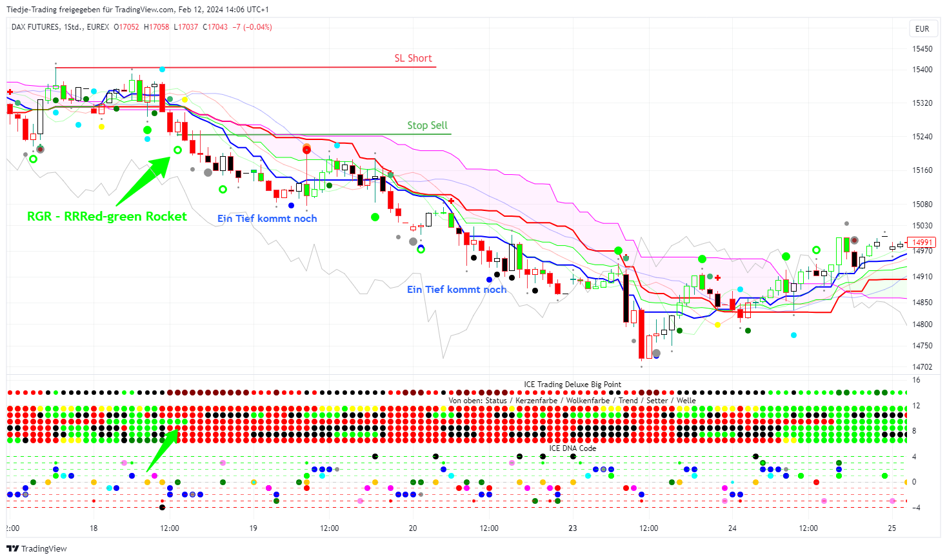Click date 24 on the time axis
947x560 pixels.
732,528
